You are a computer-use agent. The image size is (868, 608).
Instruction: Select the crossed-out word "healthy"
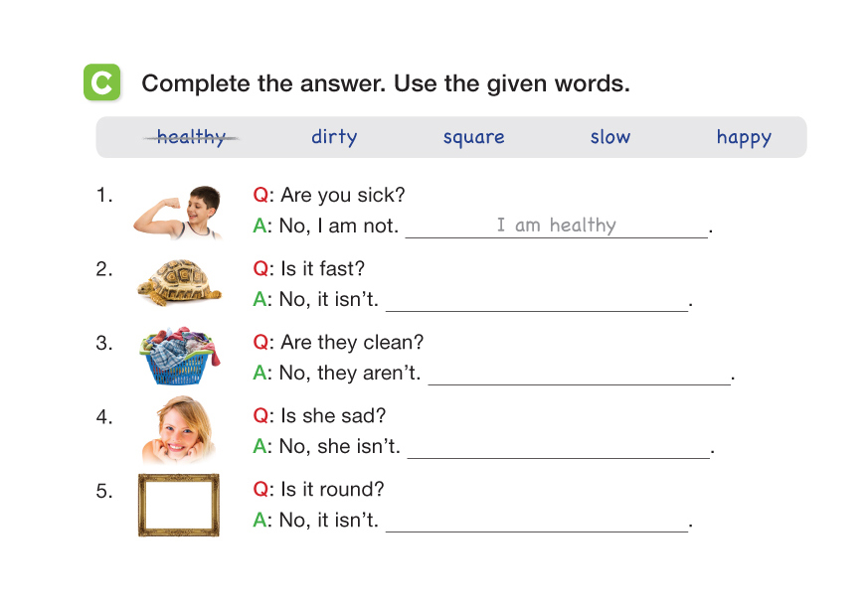coord(191,137)
